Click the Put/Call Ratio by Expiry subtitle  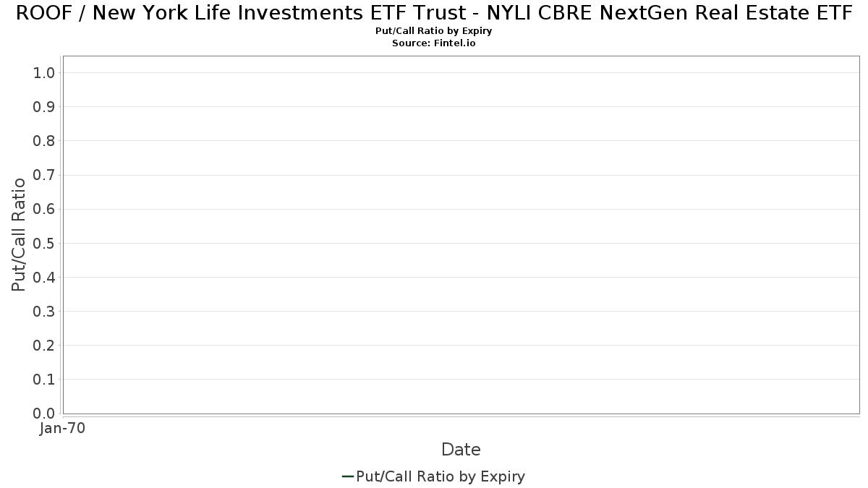434,31
